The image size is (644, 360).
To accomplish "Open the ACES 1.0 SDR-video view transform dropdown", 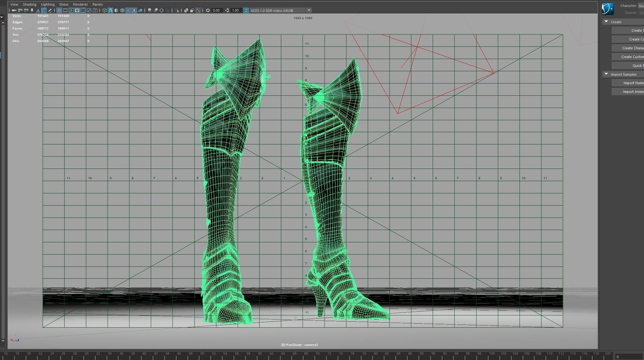I will [309, 10].
